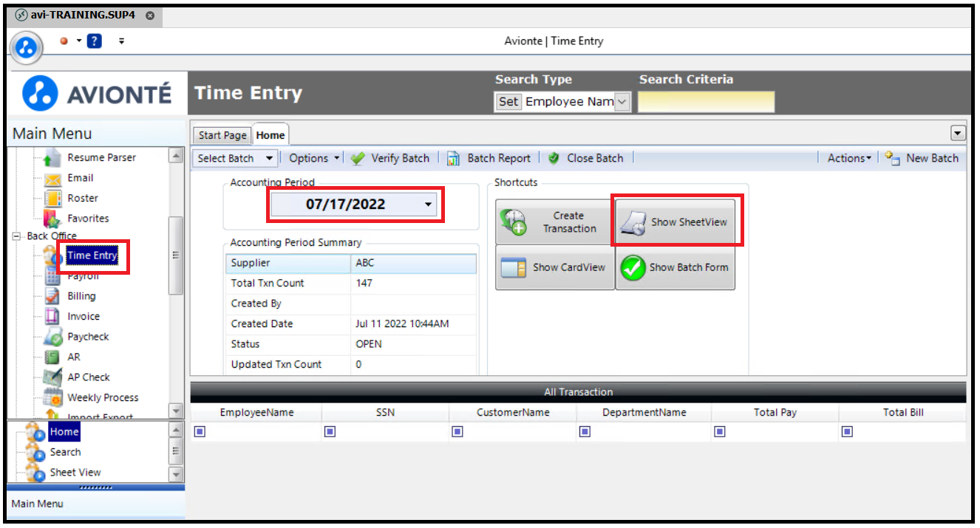
Task: Select Time Entry in the Back Office tree
Action: [x=92, y=256]
